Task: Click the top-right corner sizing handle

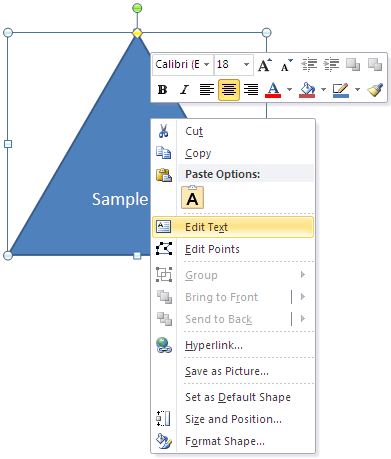Action: (x=266, y=33)
